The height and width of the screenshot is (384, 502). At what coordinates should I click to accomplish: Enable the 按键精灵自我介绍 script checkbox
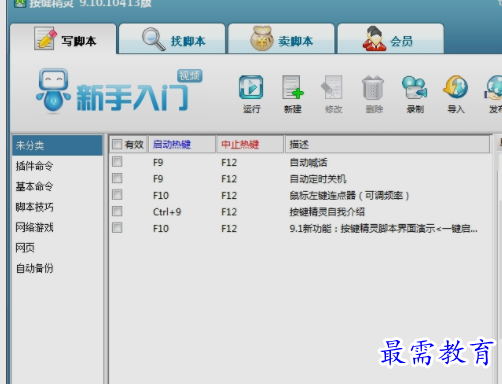[x=117, y=211]
